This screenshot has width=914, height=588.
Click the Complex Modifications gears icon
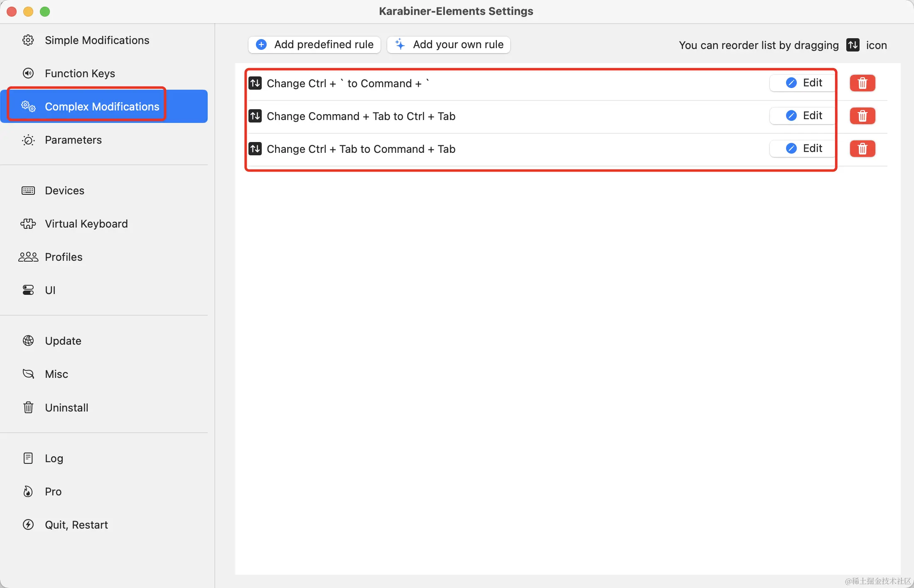(28, 106)
